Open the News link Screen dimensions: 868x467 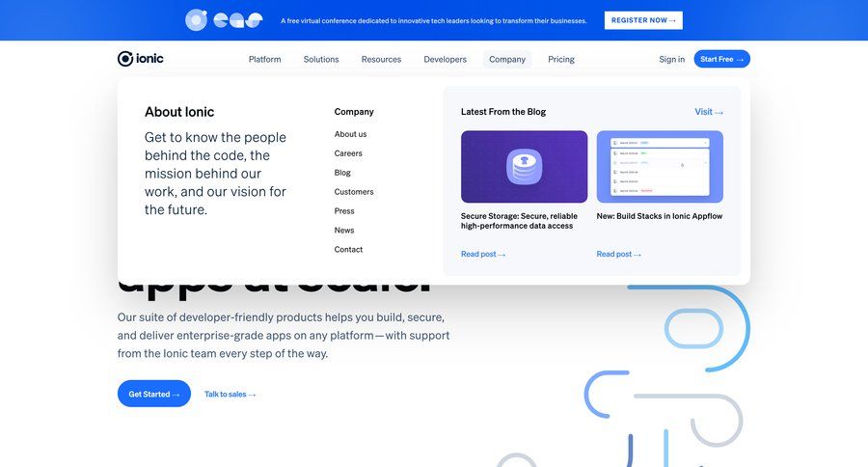click(x=344, y=231)
